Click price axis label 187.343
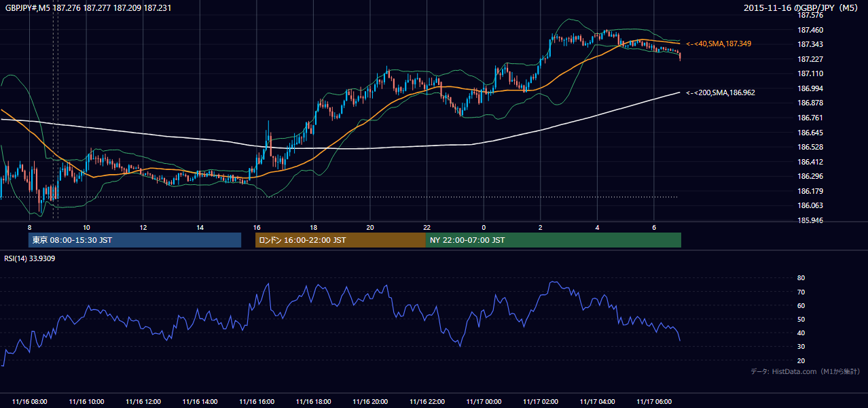The width and height of the screenshot is (868, 408). pos(811,44)
